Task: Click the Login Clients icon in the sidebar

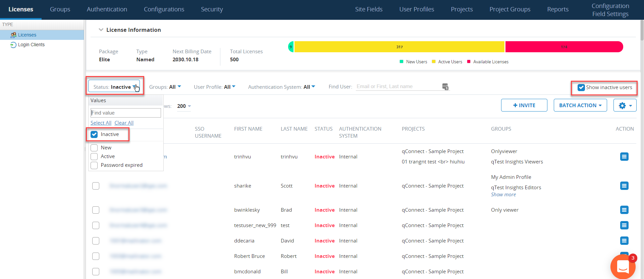Action: [x=13, y=45]
